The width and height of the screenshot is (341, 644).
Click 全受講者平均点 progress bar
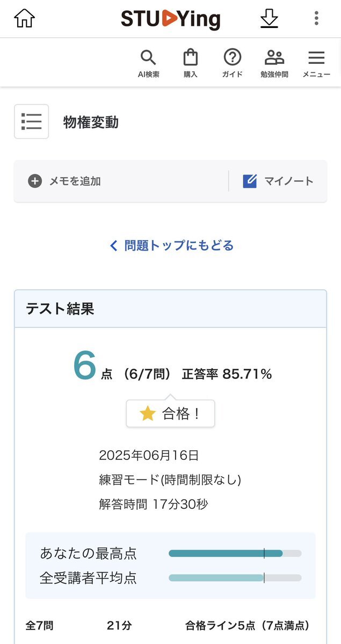tap(235, 578)
